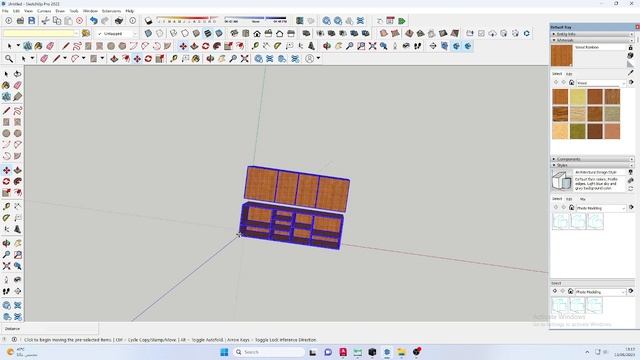
Task: Select the Rotate tool in left toolbar
Action: pos(6,181)
